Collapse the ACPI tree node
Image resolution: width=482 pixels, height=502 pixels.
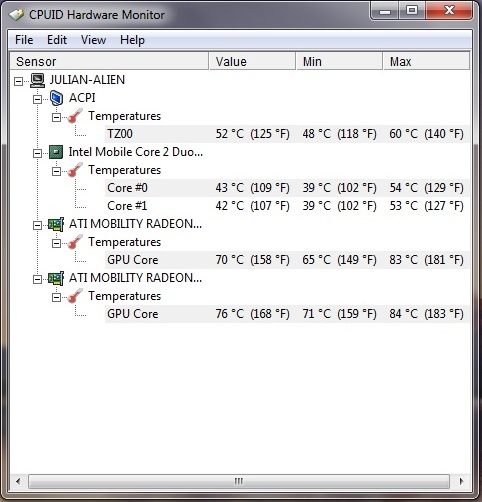(x=37, y=99)
